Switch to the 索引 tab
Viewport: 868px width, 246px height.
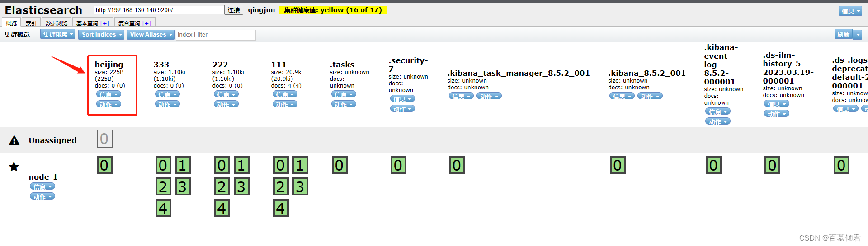point(31,23)
